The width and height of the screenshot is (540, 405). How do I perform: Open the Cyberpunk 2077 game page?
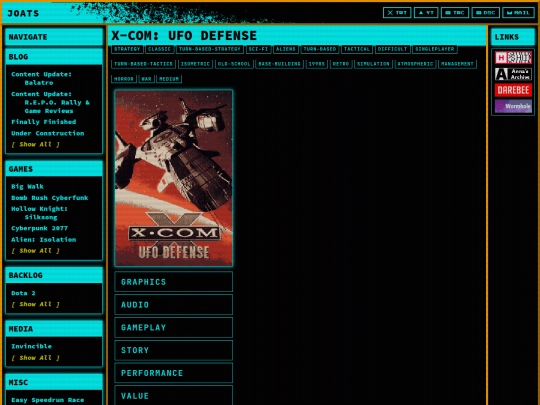pyautogui.click(x=39, y=228)
